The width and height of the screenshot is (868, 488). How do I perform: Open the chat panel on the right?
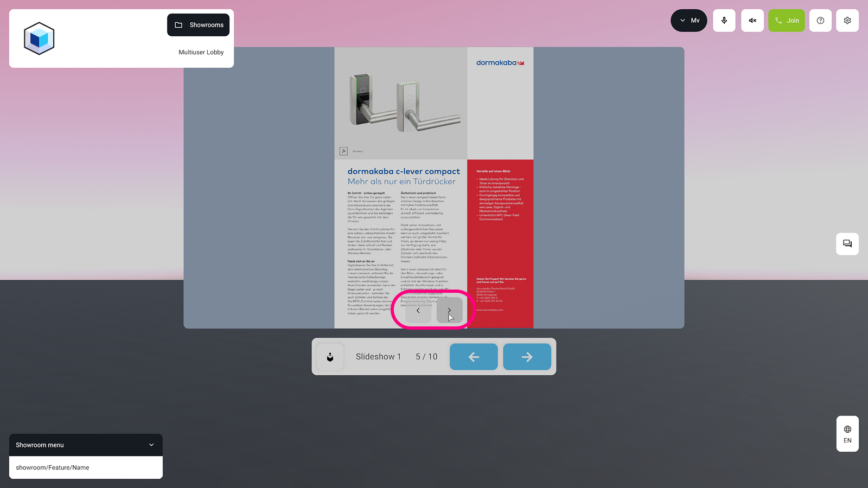tap(847, 244)
